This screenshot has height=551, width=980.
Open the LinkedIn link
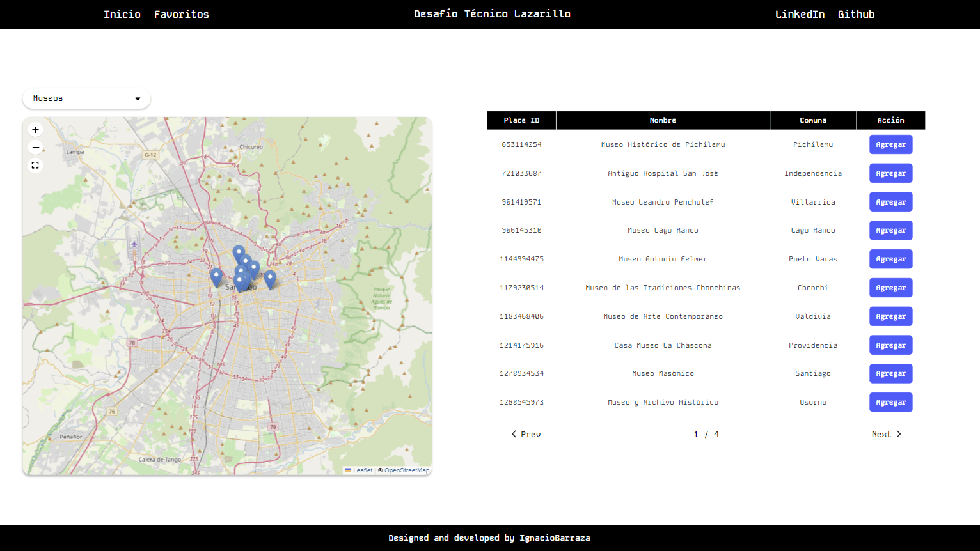pos(800,14)
